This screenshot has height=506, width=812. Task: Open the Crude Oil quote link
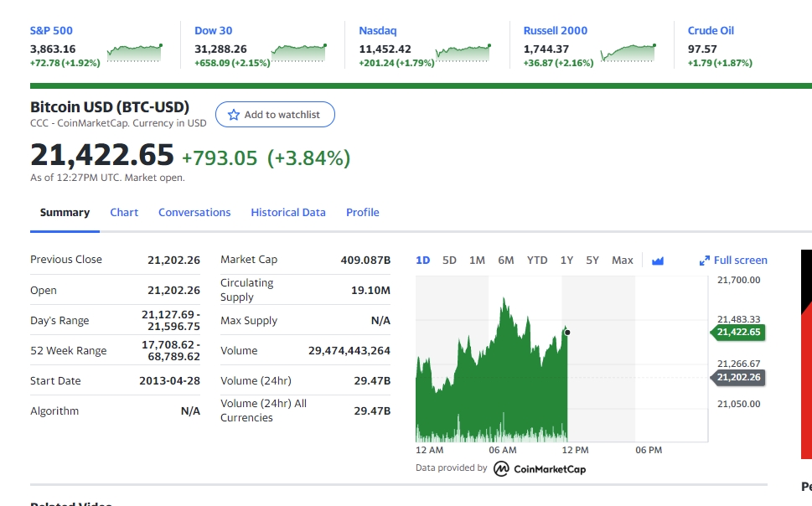click(711, 30)
